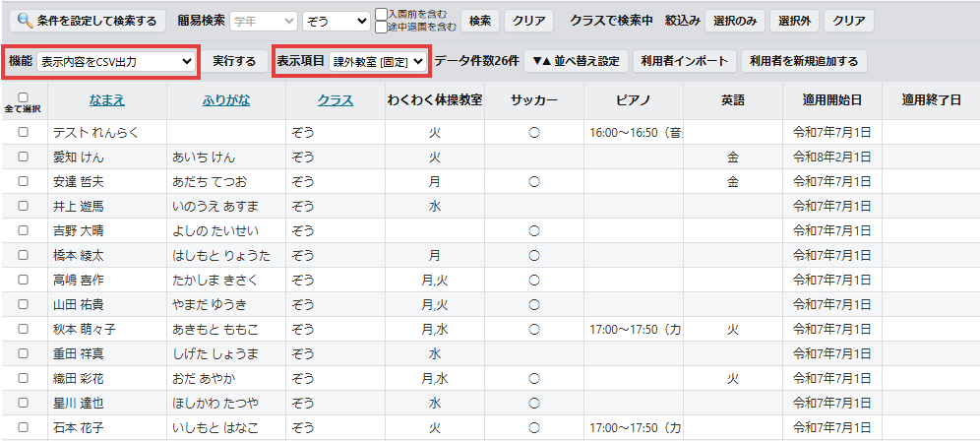980x441 pixels.
Task: Select the checkbox for 愛知 けん row
Action: click(x=23, y=157)
